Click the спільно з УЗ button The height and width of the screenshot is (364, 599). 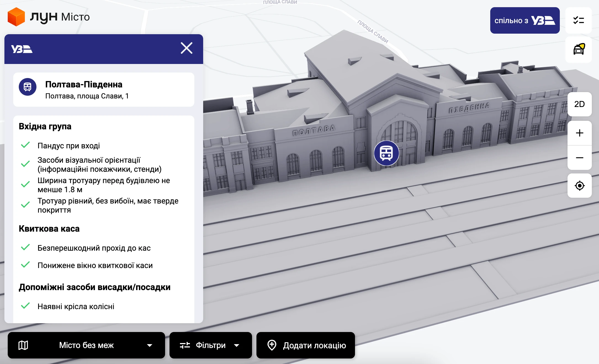pyautogui.click(x=524, y=20)
